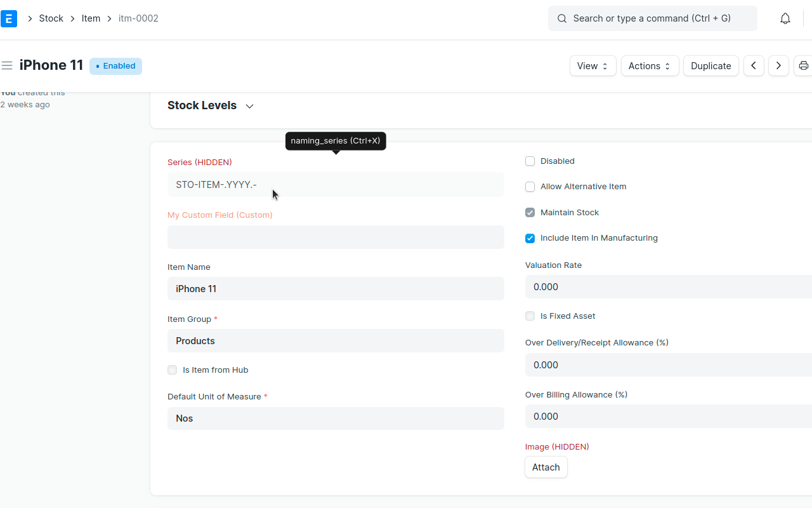Edit Over Delivery/Receipt Allowance field

pyautogui.click(x=669, y=365)
